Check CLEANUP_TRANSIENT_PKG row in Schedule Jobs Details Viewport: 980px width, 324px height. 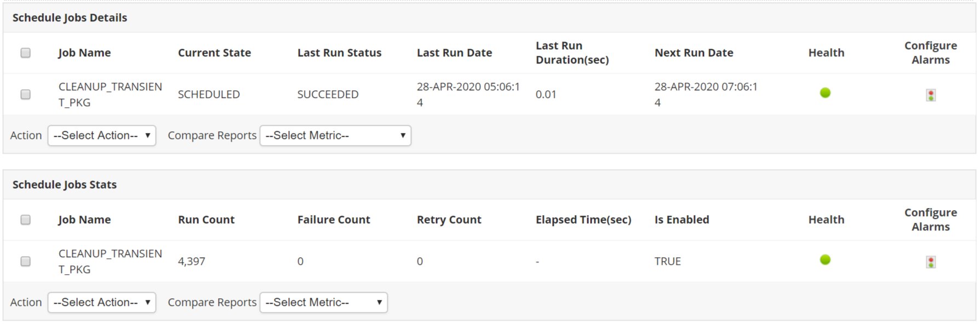tap(26, 95)
